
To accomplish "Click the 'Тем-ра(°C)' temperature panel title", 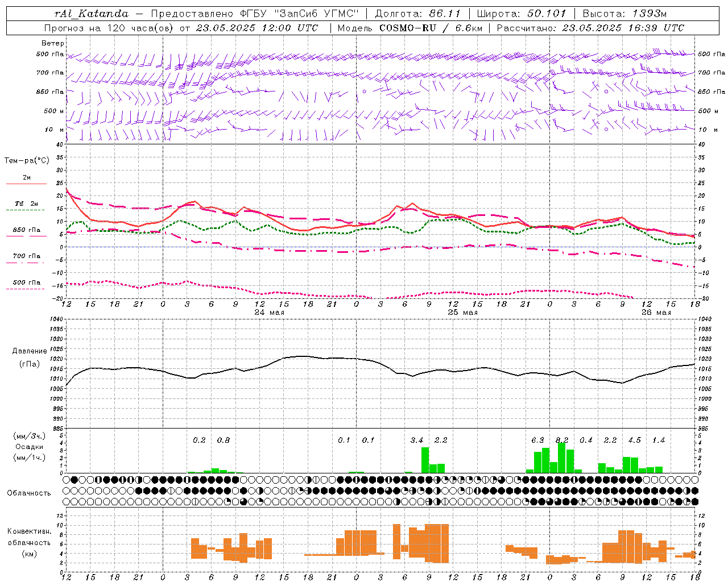I will [x=27, y=161].
